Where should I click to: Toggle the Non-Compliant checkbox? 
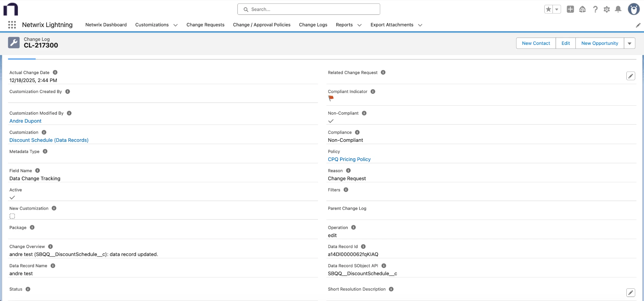click(x=331, y=121)
